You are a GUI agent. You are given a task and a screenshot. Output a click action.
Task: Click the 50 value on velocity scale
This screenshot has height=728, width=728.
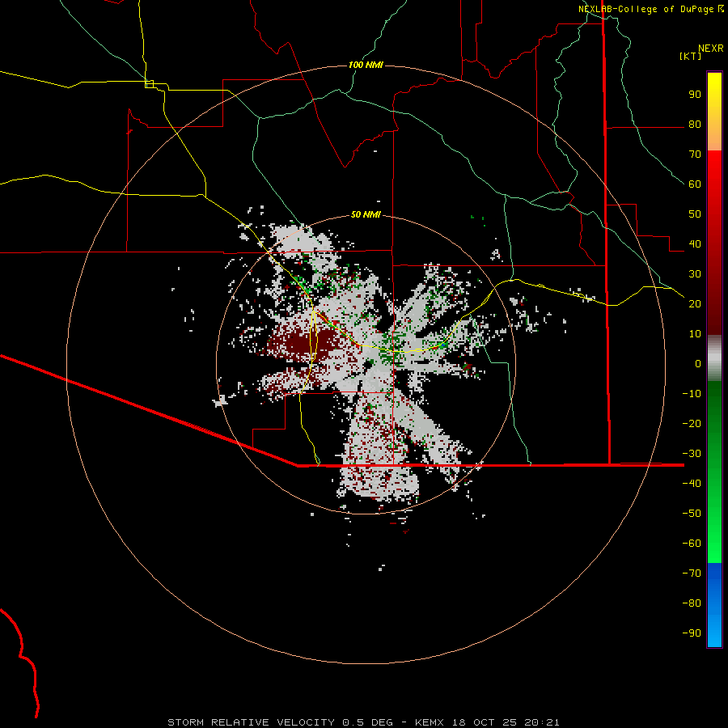point(695,214)
